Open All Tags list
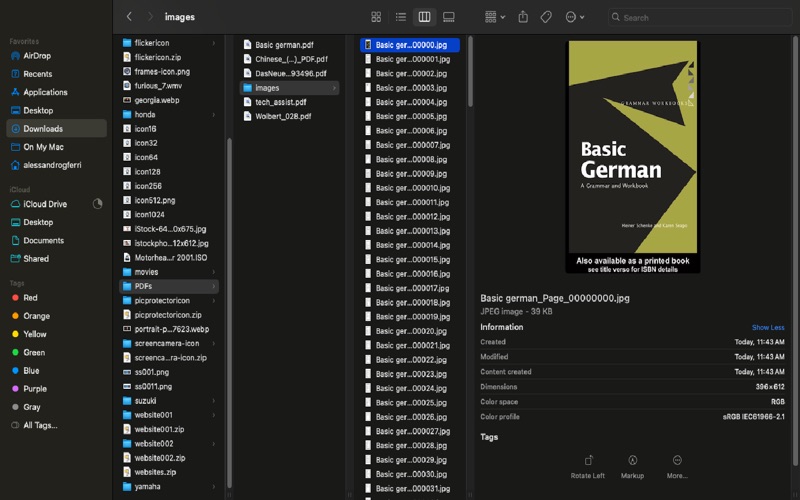800x500 pixels. [x=56, y=426]
